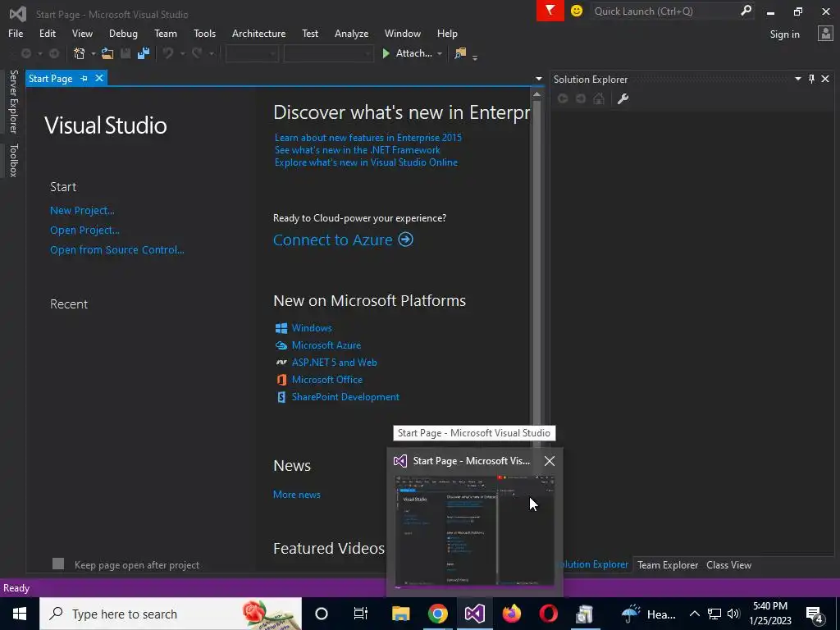Screen dimensions: 840x630
Task: Click the SharePoint Development link
Action: (345, 397)
